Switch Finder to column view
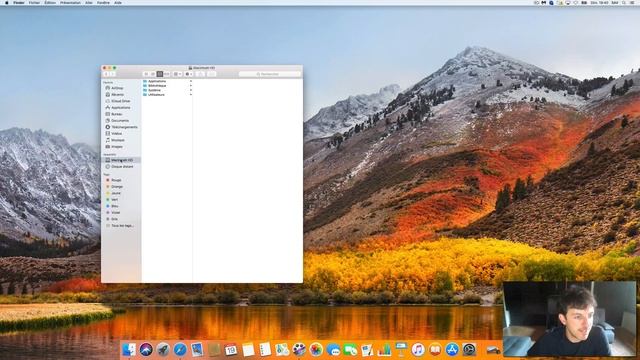This screenshot has width=640, height=360. coord(160,74)
